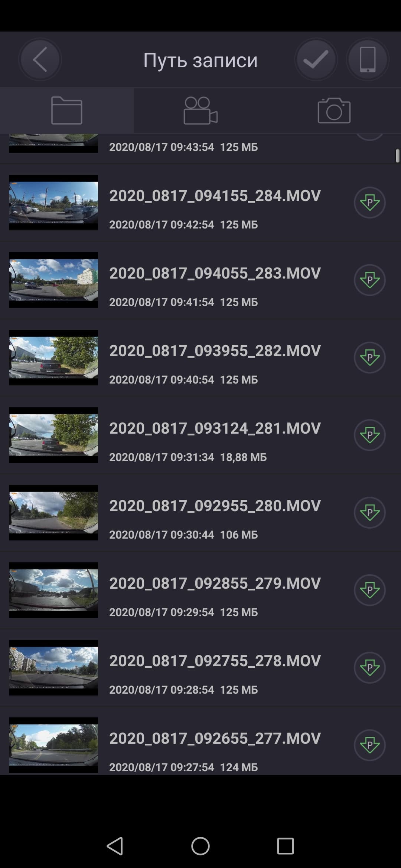Open the phone storage icon
This screenshot has height=868, width=401.
368,59
